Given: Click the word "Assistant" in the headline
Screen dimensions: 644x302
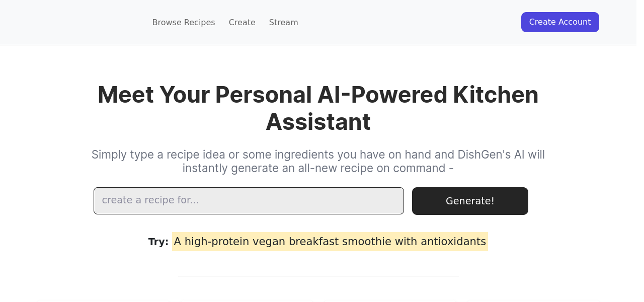Looking at the screenshot, I should [x=318, y=122].
